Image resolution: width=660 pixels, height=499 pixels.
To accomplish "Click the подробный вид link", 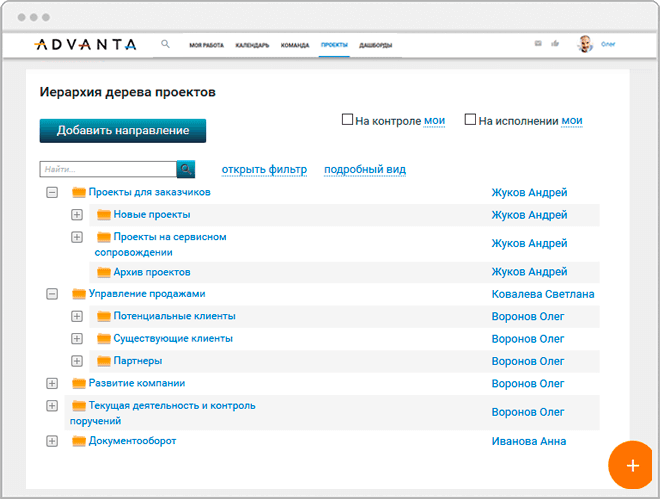I will (x=364, y=169).
